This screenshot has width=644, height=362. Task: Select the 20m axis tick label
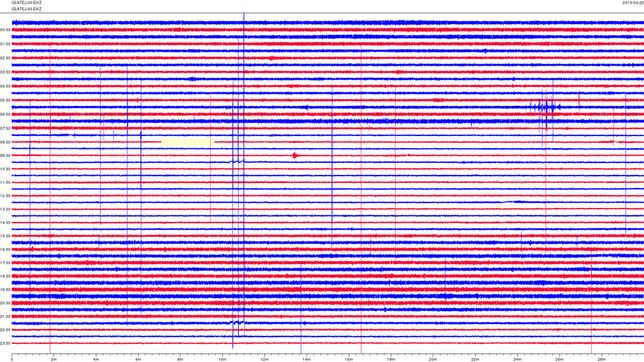pyautogui.click(x=433, y=359)
